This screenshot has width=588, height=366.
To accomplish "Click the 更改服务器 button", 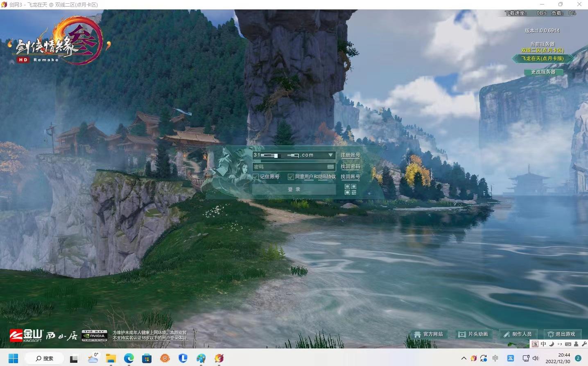I will point(543,72).
